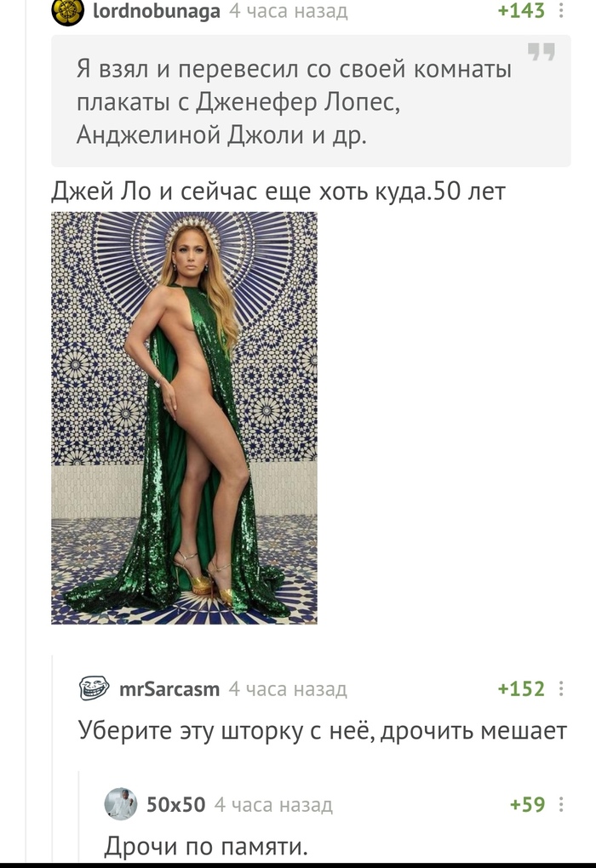Click the +152 comment rating
The image size is (596, 868).
(521, 688)
